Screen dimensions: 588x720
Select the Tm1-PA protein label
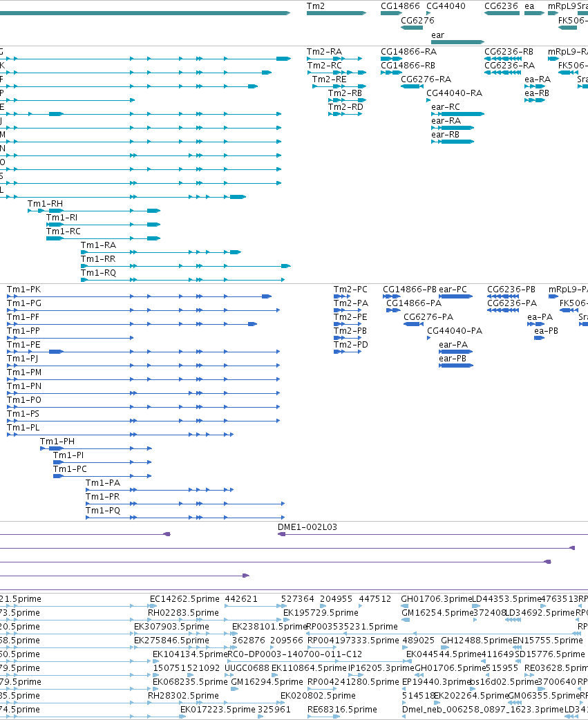pyautogui.click(x=103, y=482)
